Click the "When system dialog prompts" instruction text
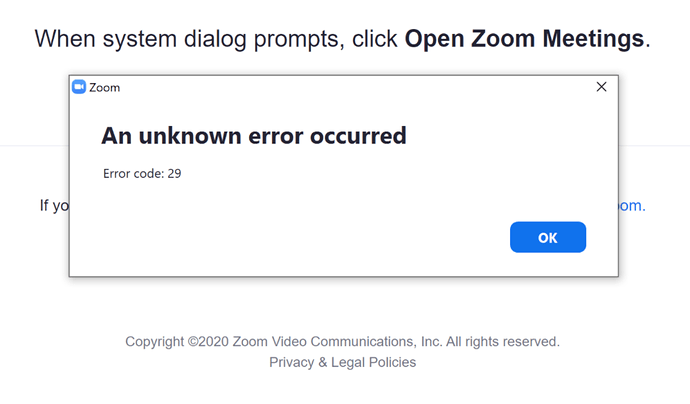690x404 pixels. point(189,39)
